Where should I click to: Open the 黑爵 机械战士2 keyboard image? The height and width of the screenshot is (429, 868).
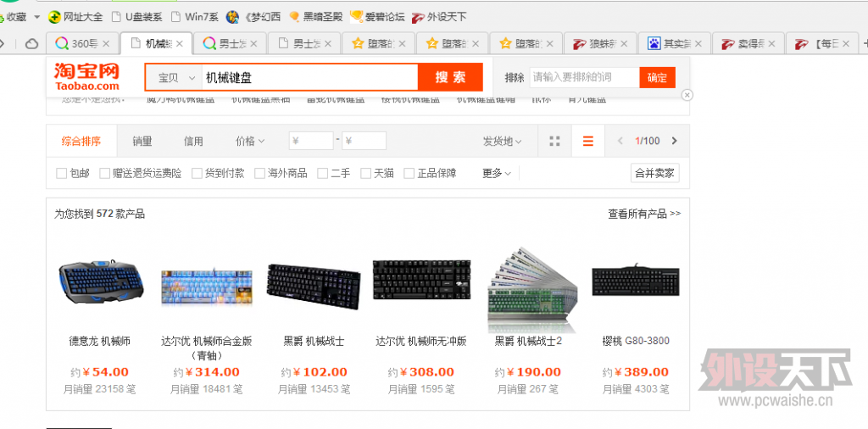532,289
